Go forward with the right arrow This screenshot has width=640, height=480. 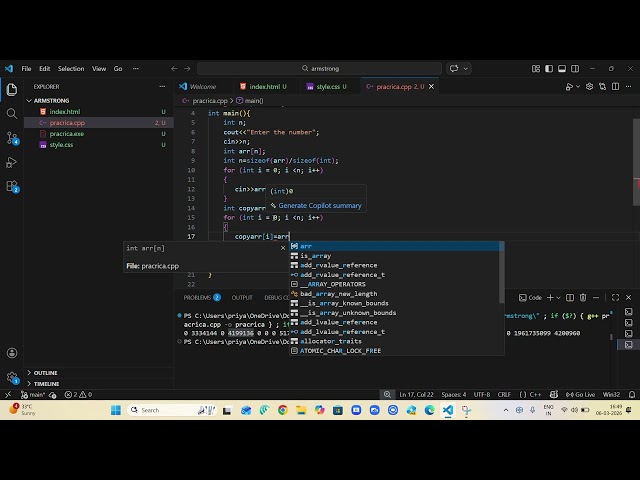click(x=187, y=69)
